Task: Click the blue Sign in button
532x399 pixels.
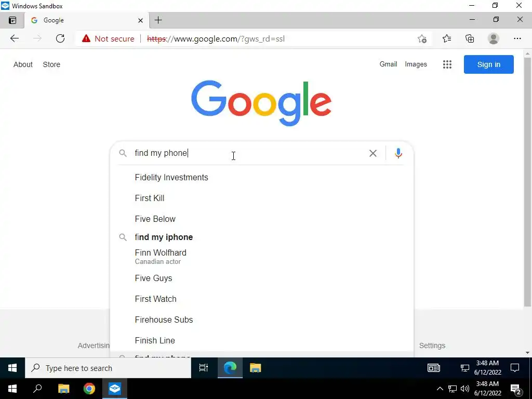Action: [488, 64]
